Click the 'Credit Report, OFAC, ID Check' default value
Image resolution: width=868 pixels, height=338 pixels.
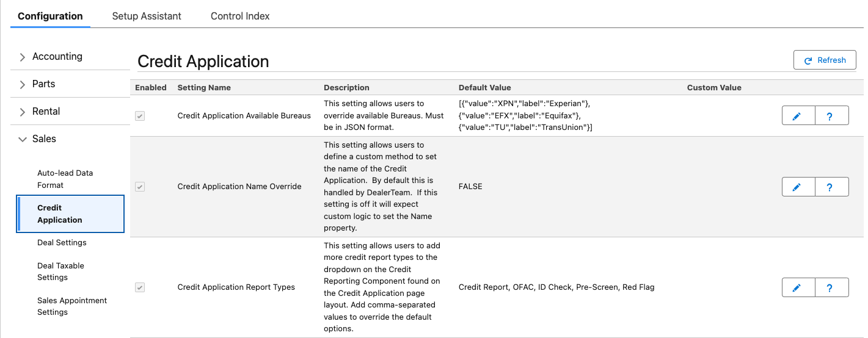pos(556,287)
